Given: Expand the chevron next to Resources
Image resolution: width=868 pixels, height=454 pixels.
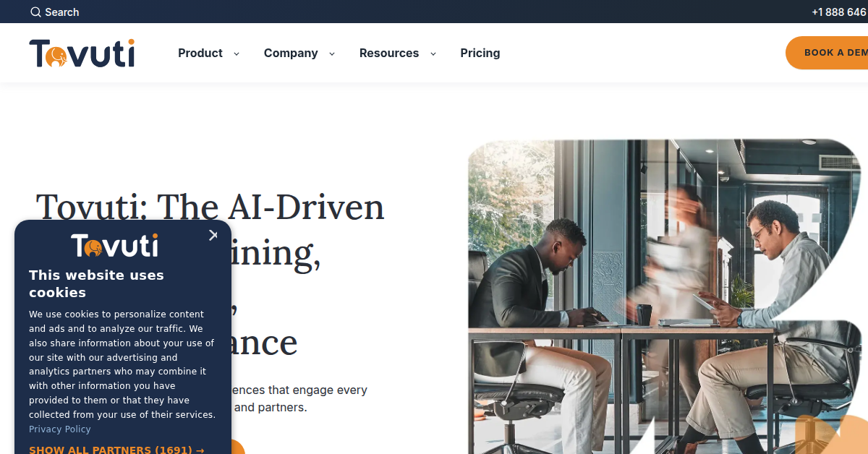Looking at the screenshot, I should click(433, 53).
